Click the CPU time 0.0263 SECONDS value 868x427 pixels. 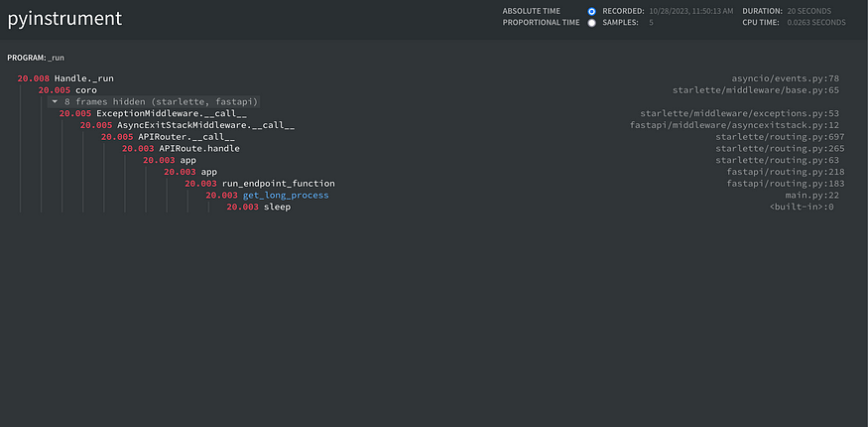click(x=816, y=23)
